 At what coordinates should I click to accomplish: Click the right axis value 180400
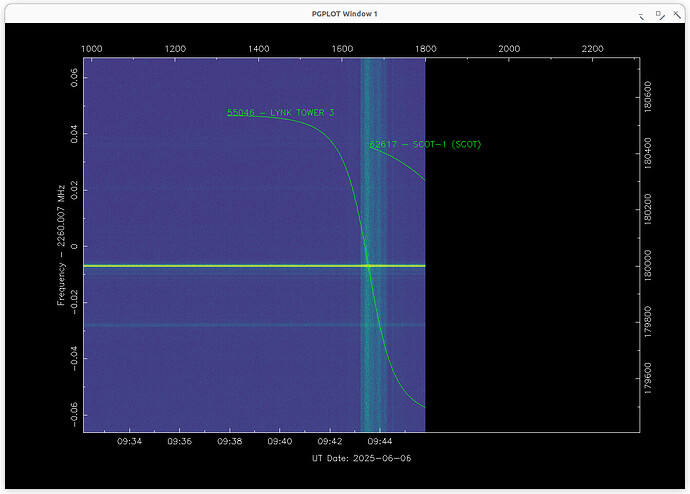pos(647,154)
